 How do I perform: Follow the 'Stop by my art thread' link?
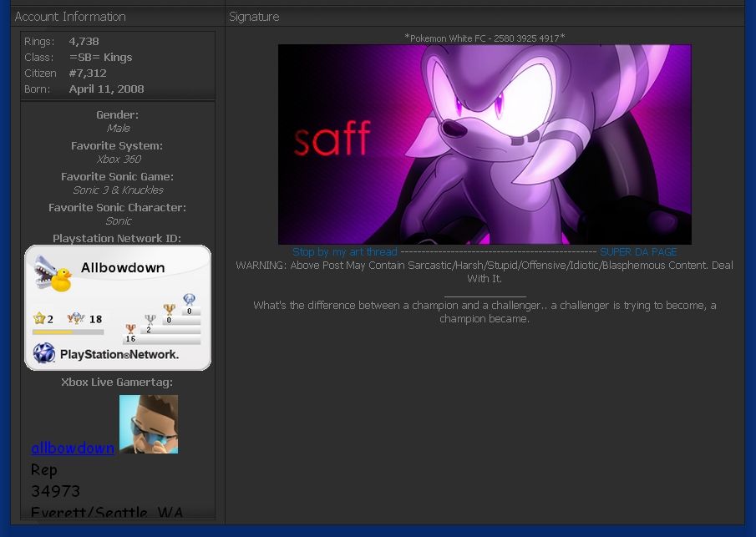coord(344,251)
